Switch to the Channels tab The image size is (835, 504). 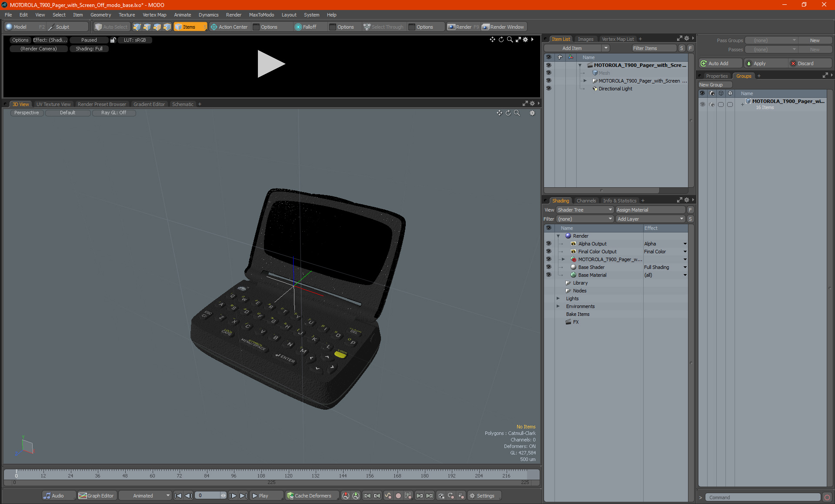[x=586, y=201]
